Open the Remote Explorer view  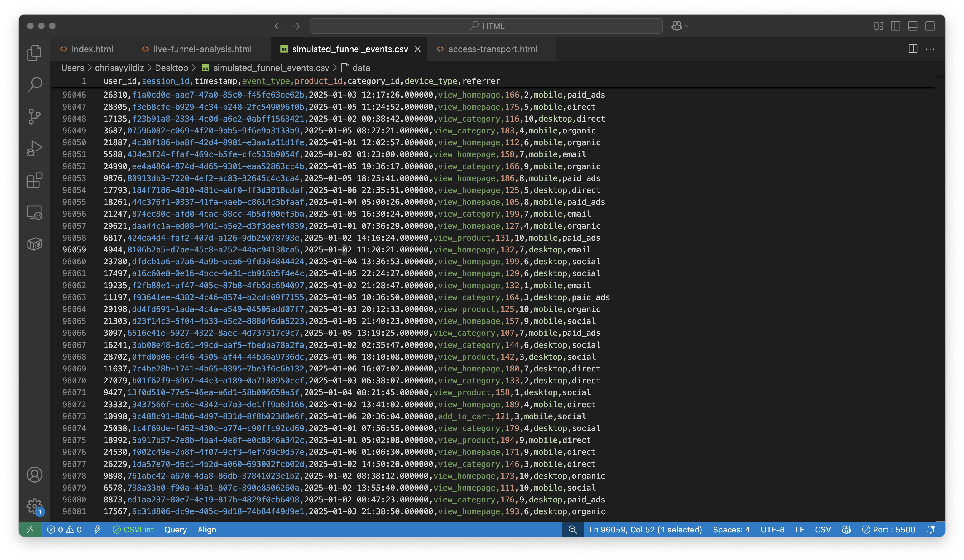(34, 212)
